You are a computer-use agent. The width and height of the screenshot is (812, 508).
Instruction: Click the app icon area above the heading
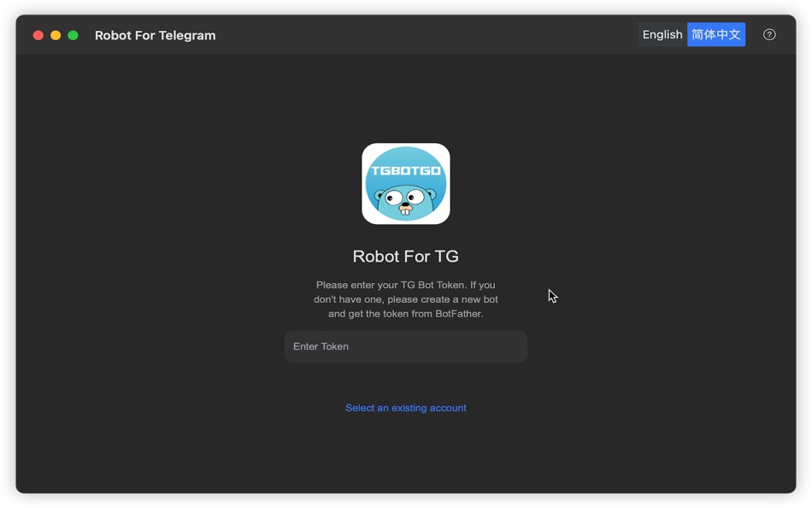[x=405, y=183]
